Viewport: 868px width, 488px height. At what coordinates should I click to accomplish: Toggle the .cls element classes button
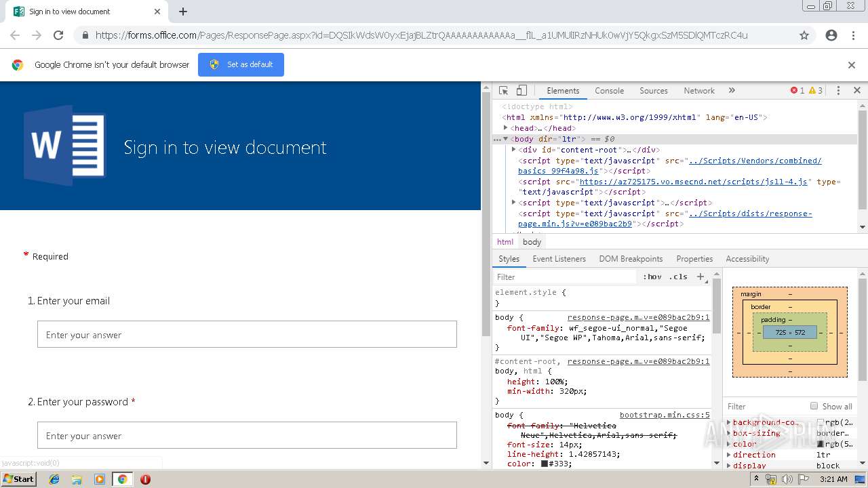pyautogui.click(x=678, y=277)
